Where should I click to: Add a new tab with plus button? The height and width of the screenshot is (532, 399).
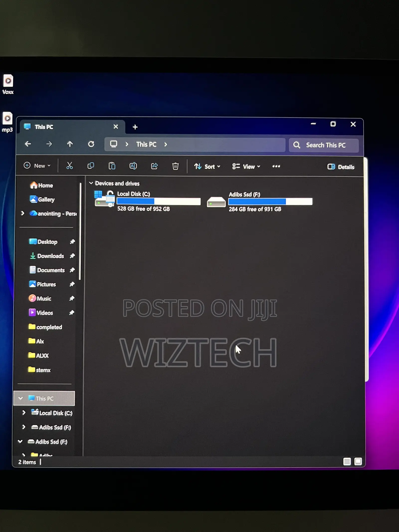(x=135, y=127)
